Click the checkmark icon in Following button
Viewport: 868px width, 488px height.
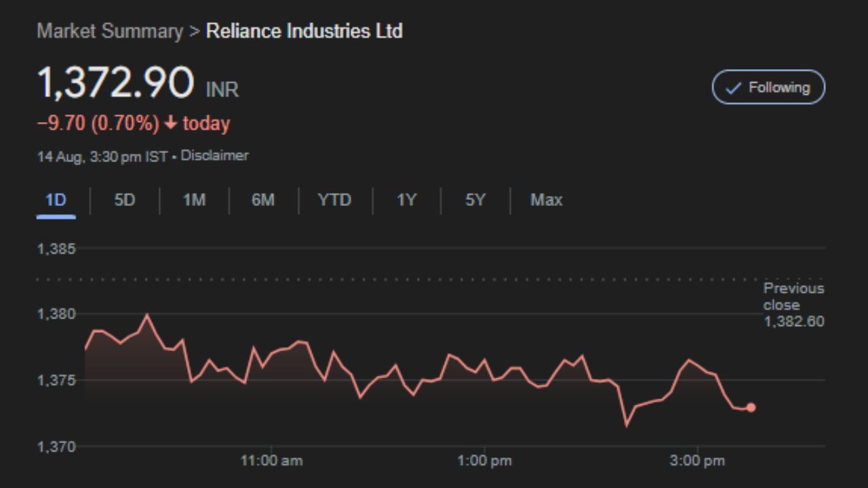point(733,88)
